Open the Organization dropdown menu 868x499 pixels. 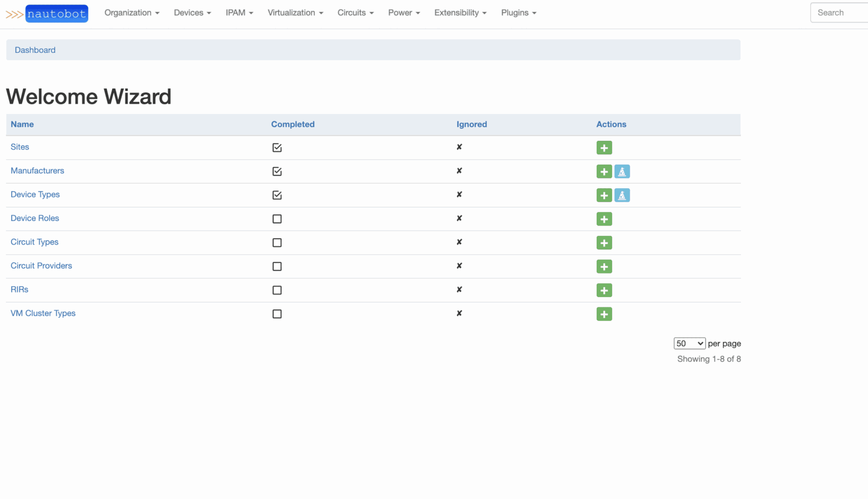tap(132, 13)
